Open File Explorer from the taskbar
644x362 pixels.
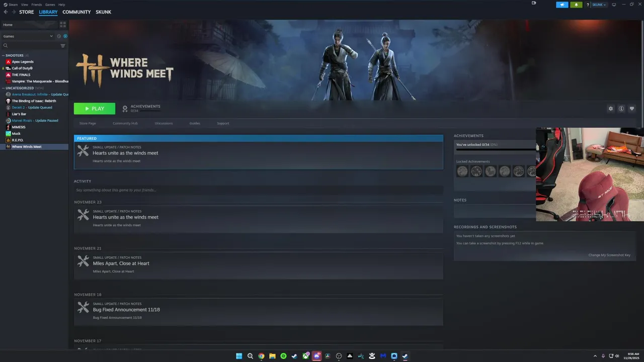tap(272, 356)
